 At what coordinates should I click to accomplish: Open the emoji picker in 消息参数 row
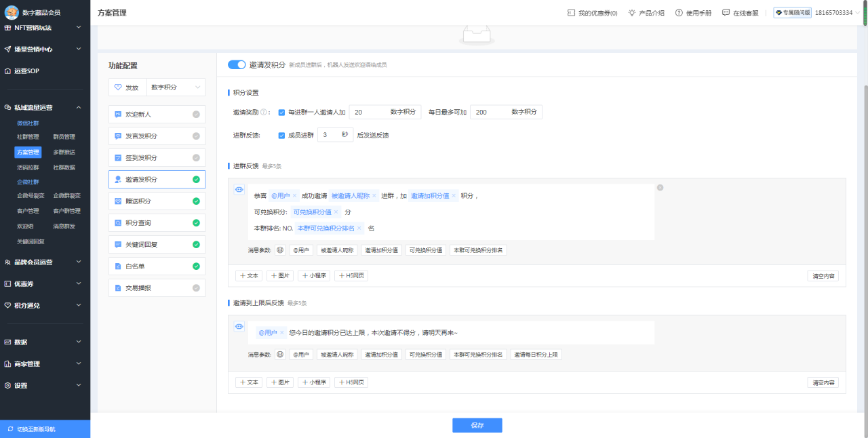(280, 250)
